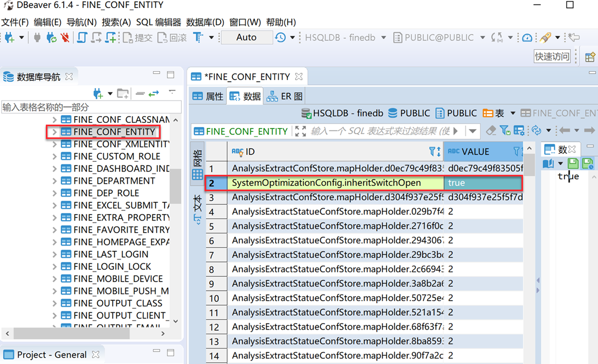The height and width of the screenshot is (364, 598).
Task: Open the 数据库(D) menu
Action: (x=205, y=22)
